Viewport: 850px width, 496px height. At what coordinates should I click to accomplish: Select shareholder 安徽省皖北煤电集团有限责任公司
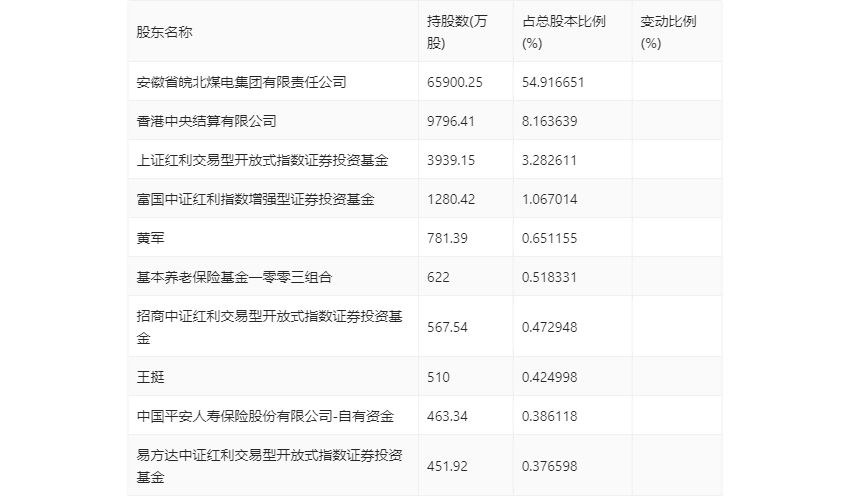[x=241, y=82]
